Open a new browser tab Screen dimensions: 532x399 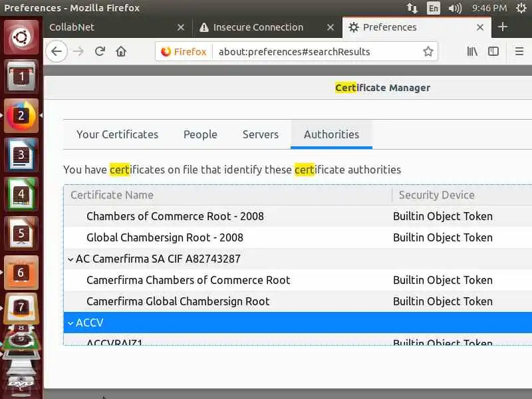point(503,27)
